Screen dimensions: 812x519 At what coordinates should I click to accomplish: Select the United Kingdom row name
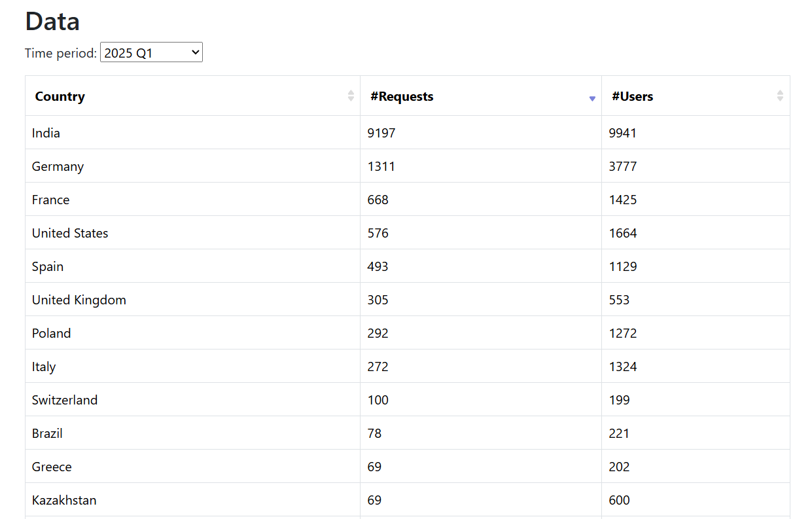coord(79,300)
